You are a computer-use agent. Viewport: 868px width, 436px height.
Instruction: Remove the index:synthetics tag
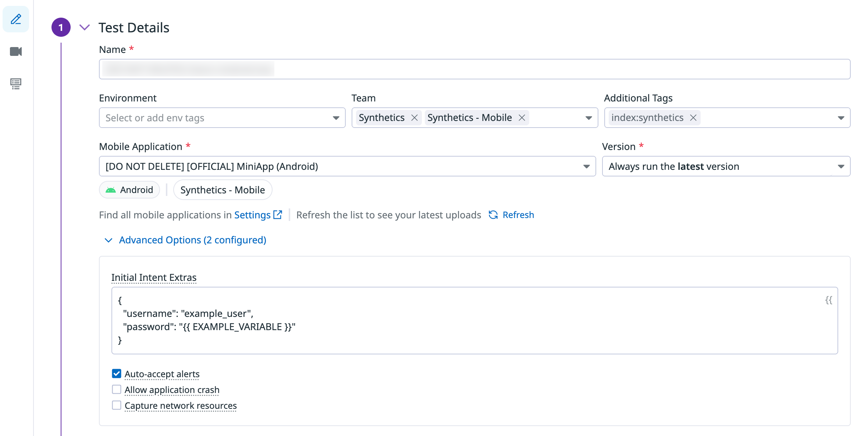pyautogui.click(x=693, y=118)
